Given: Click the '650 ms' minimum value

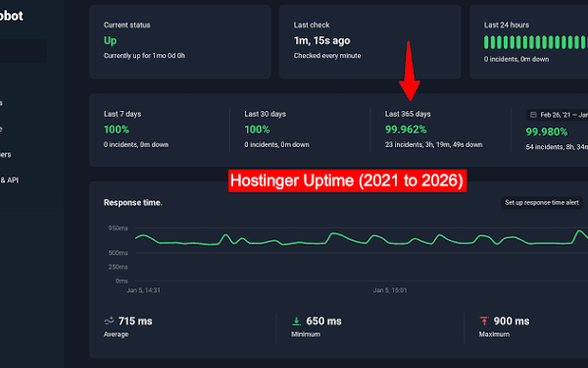Looking at the screenshot, I should pyautogui.click(x=324, y=321).
